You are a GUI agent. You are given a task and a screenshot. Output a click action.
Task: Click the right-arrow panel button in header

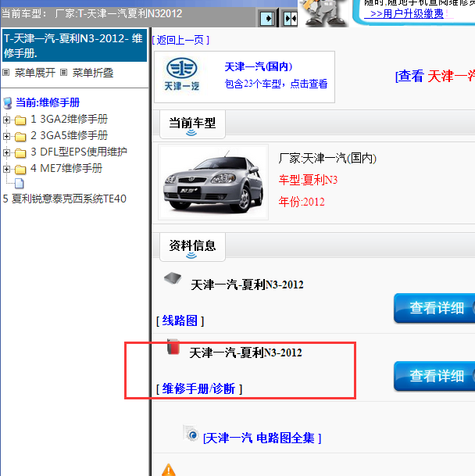pos(268,19)
